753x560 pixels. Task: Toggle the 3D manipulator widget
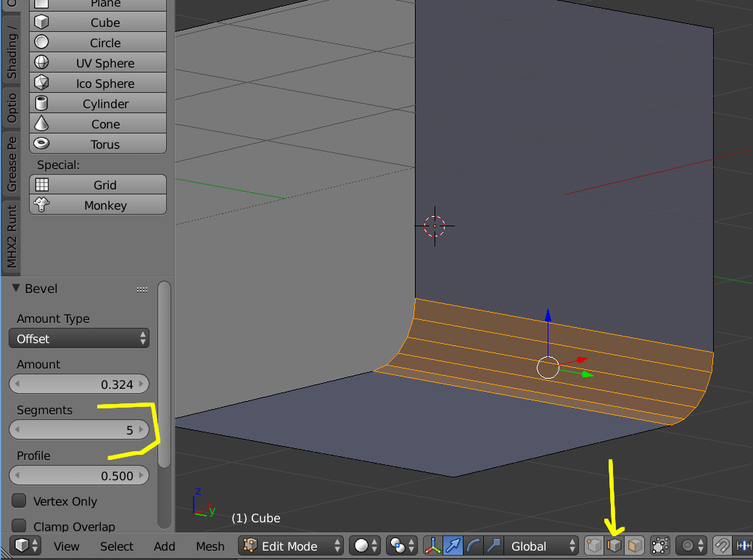click(432, 545)
